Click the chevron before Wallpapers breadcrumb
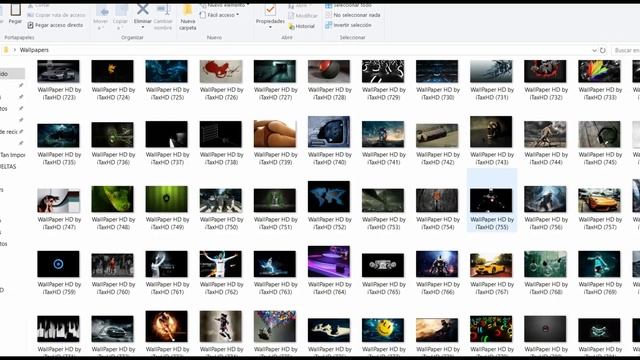 [x=15, y=50]
